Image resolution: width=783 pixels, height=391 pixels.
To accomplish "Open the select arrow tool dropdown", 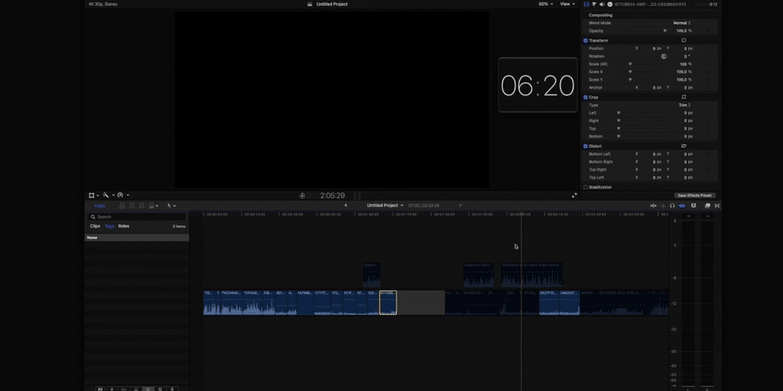I will 172,206.
